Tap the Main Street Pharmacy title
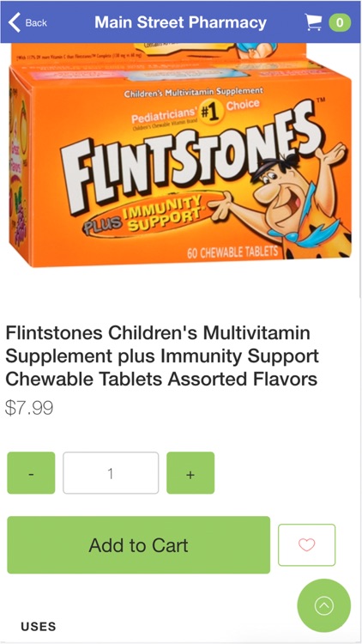The image size is (362, 644). coord(180,22)
